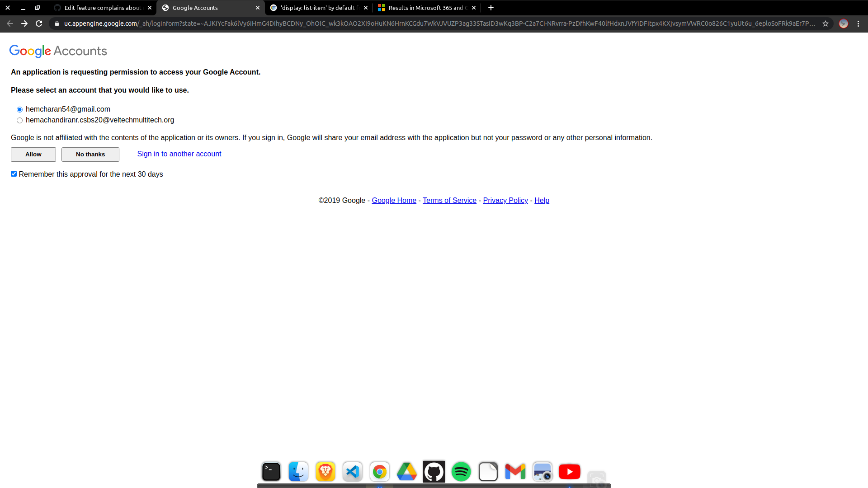Open Sign in to another account link

pos(179,154)
